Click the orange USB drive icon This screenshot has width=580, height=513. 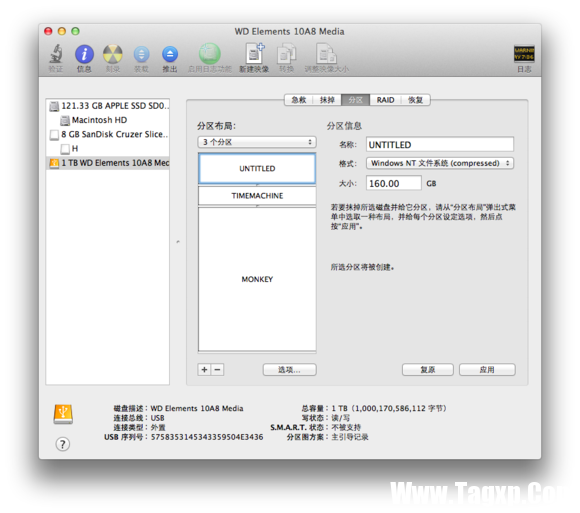tap(63, 414)
